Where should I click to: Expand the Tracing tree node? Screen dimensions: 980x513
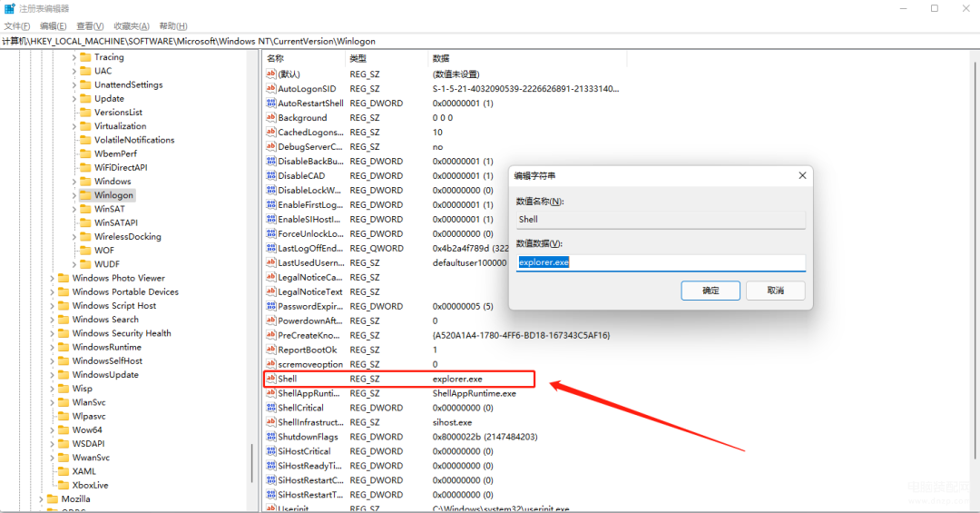pyautogui.click(x=73, y=57)
